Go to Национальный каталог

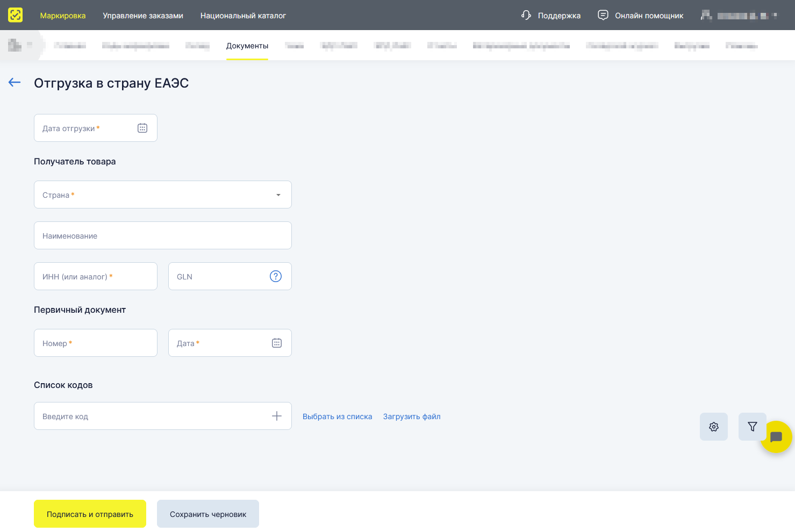(243, 16)
